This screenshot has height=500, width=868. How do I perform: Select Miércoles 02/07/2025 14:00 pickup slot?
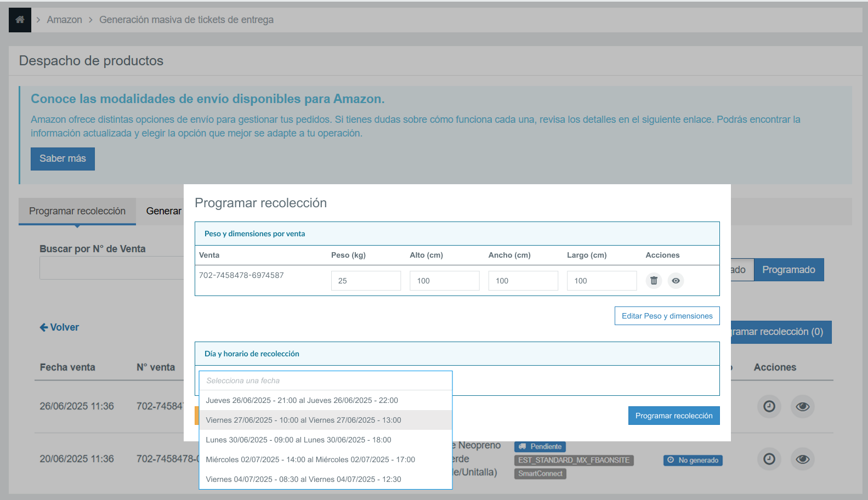(x=310, y=459)
